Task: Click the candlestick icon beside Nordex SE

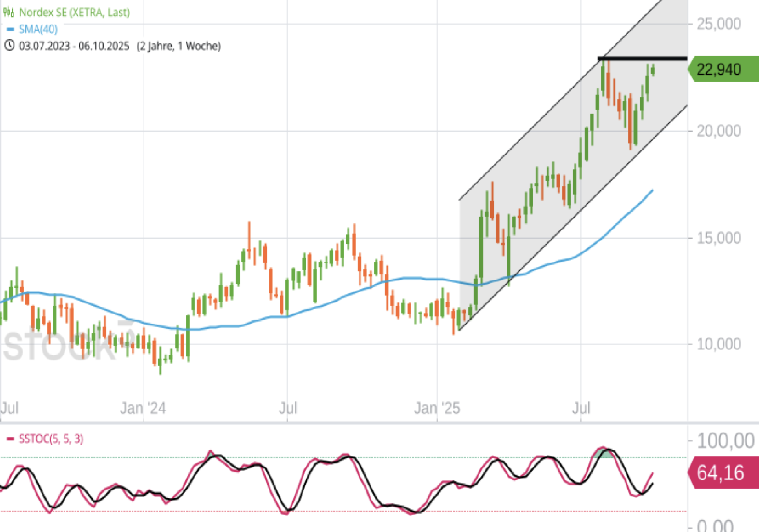Action: (9, 12)
